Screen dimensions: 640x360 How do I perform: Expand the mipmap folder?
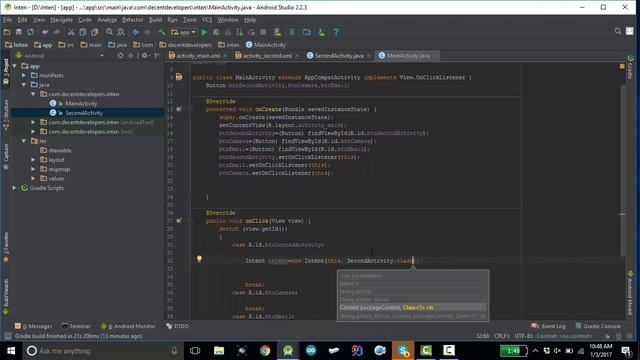(x=33, y=169)
